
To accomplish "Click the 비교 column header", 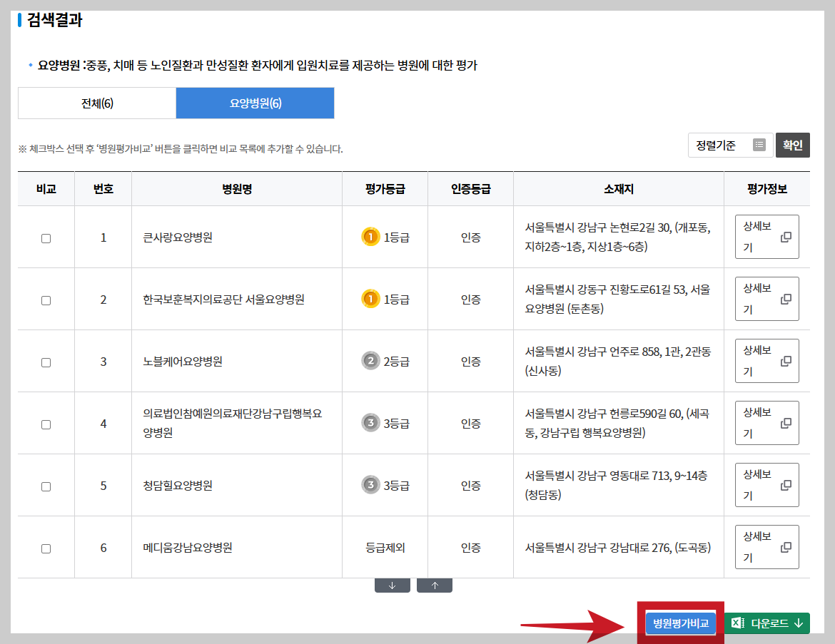I will point(46,189).
